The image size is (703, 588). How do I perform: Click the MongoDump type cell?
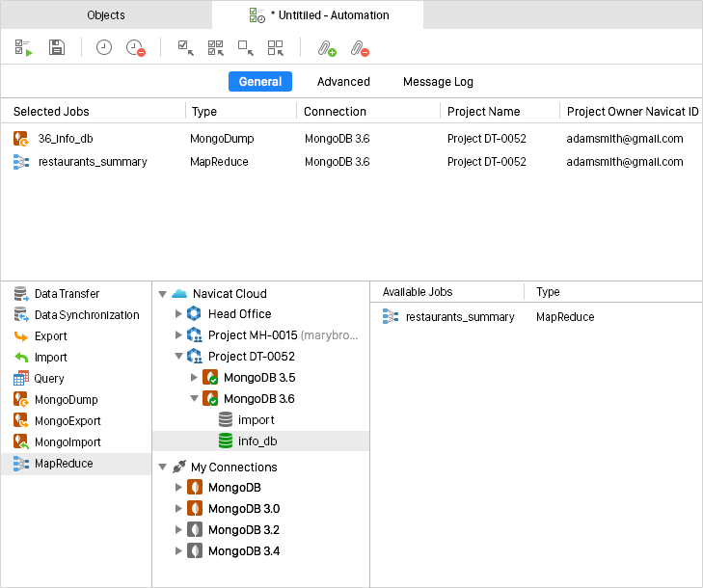click(x=222, y=139)
